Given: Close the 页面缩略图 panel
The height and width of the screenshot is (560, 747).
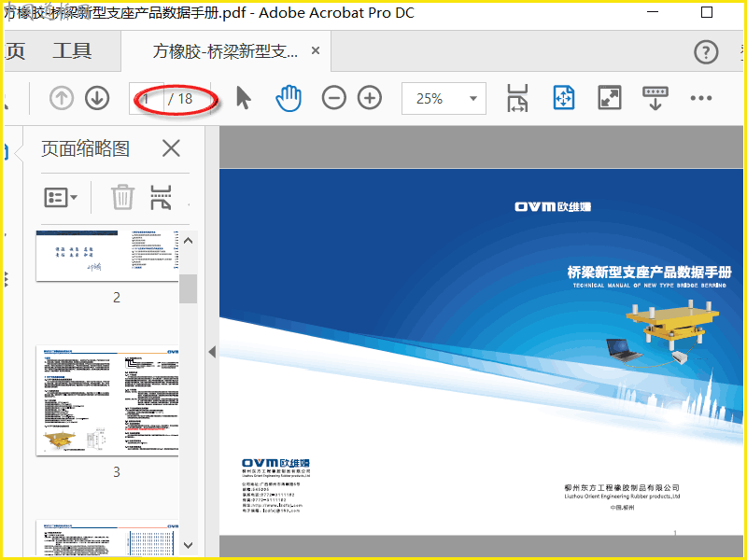Looking at the screenshot, I should point(171,148).
